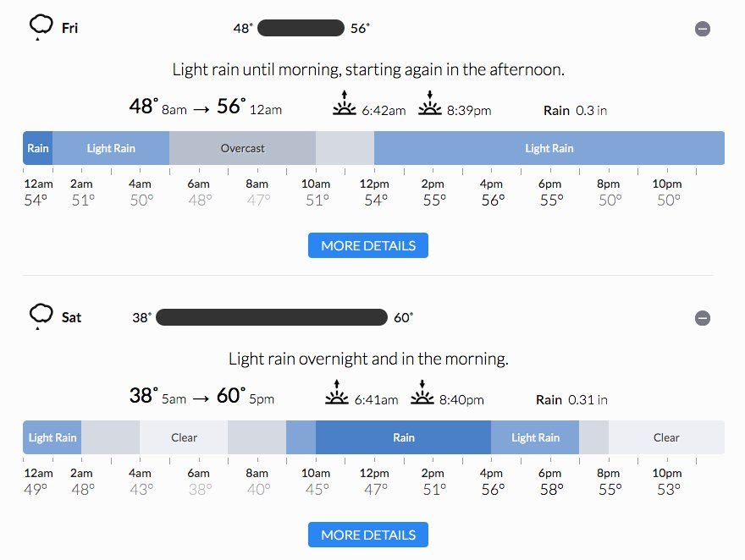Click Saturday's sunrise icon
The image size is (745, 560).
point(337,393)
